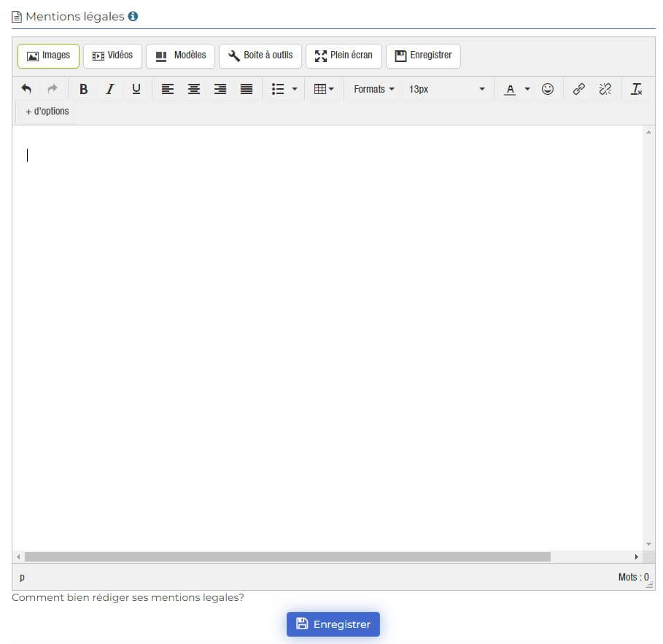
Task: Justify the text
Action: click(x=246, y=89)
